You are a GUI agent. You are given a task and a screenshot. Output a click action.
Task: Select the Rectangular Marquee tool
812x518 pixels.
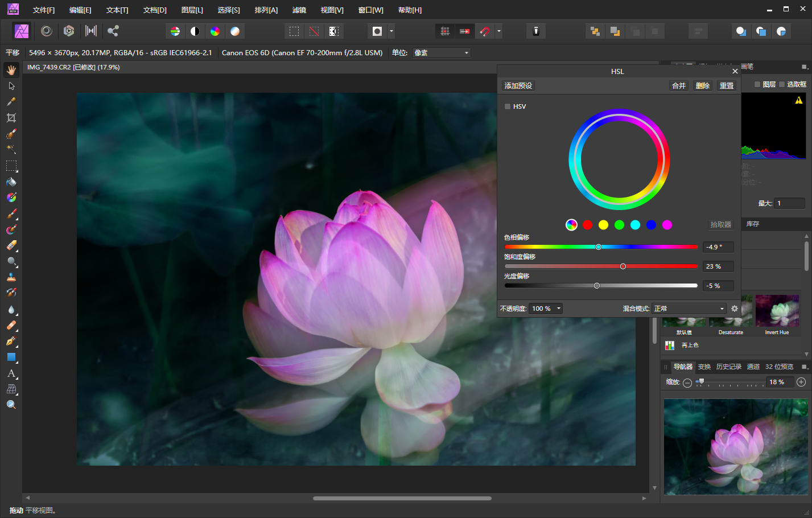pyautogui.click(x=11, y=166)
